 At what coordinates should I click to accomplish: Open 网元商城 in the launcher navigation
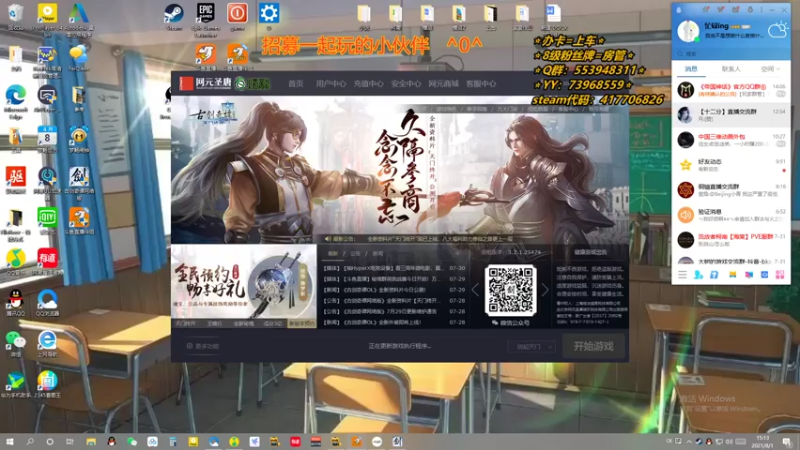pos(443,84)
